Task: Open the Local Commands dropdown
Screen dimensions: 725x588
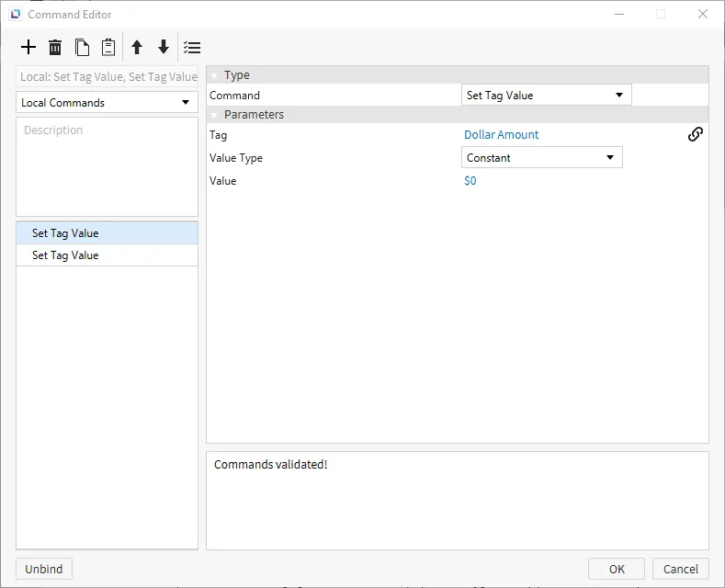Action: tap(107, 103)
